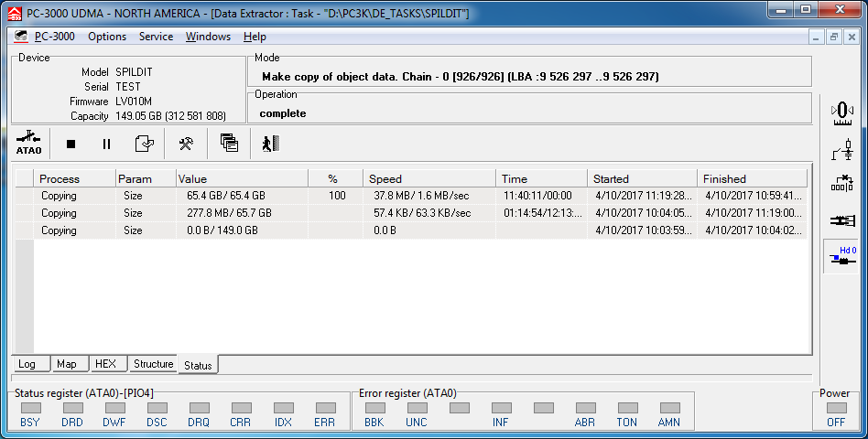The image size is (868, 439).
Task: Click the 100 percent cell
Action: point(337,196)
